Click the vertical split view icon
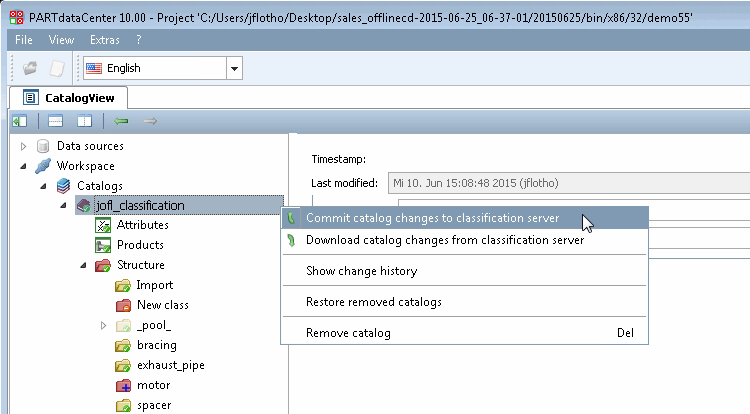This screenshot has height=414, width=750. (85, 121)
